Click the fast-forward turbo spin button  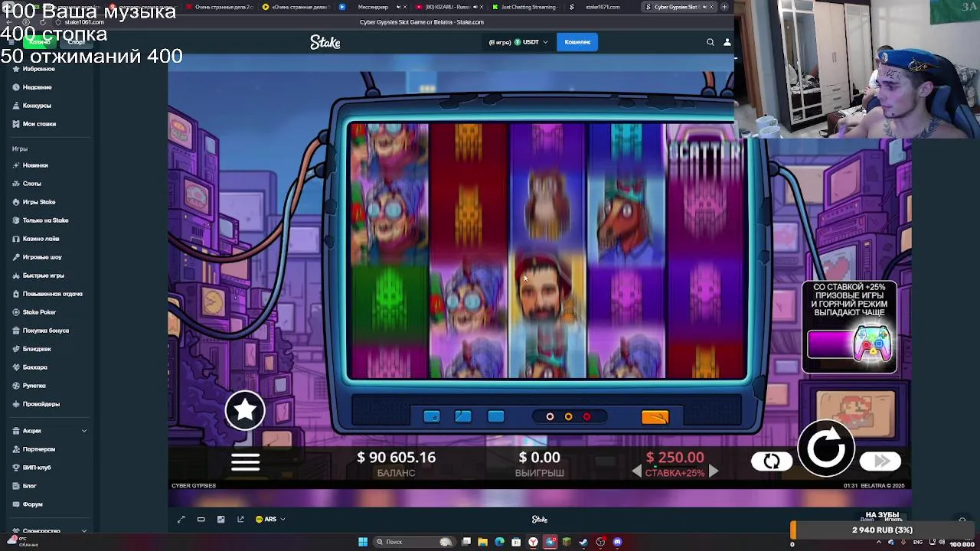pos(880,461)
